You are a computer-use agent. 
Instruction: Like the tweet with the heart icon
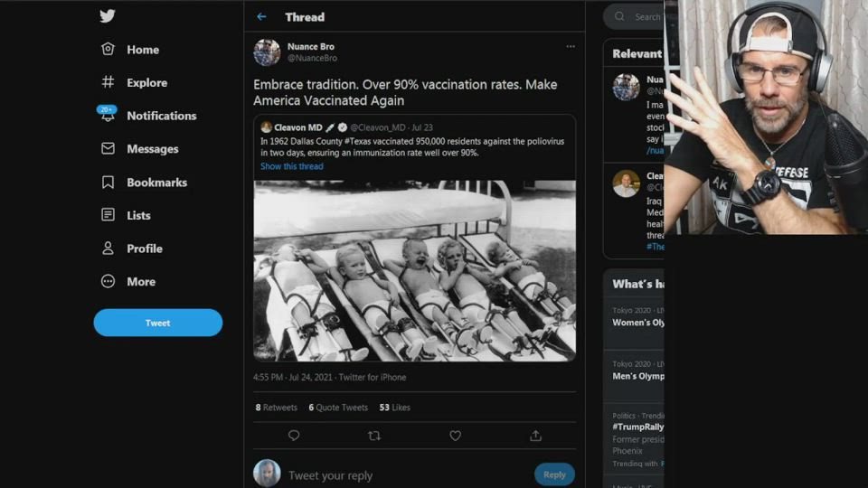(x=455, y=436)
